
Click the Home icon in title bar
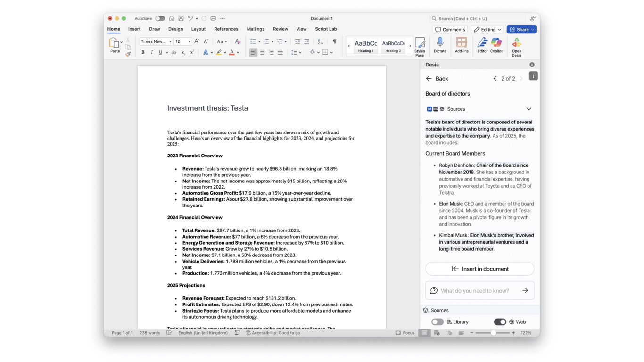(172, 19)
